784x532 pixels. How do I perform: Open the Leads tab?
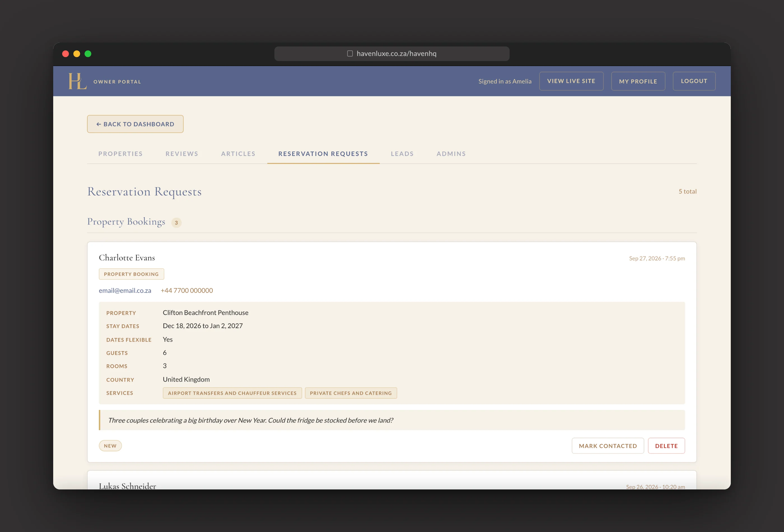(402, 154)
